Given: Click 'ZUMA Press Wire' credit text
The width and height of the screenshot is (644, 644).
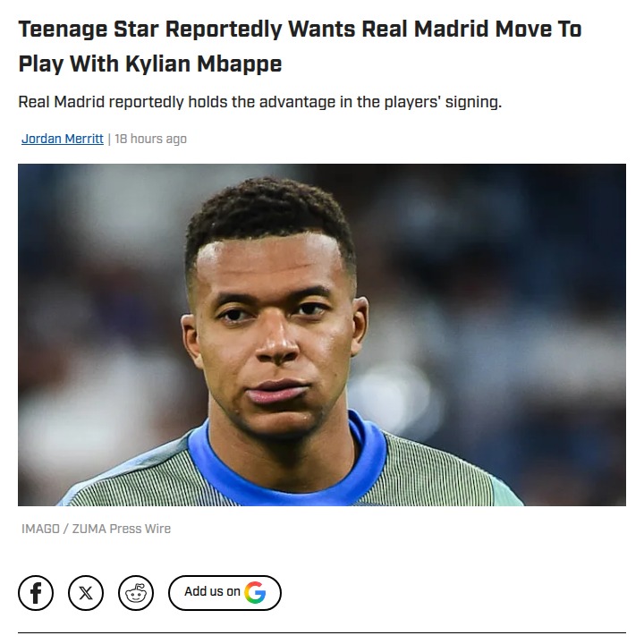Looking at the screenshot, I should pyautogui.click(x=122, y=529).
